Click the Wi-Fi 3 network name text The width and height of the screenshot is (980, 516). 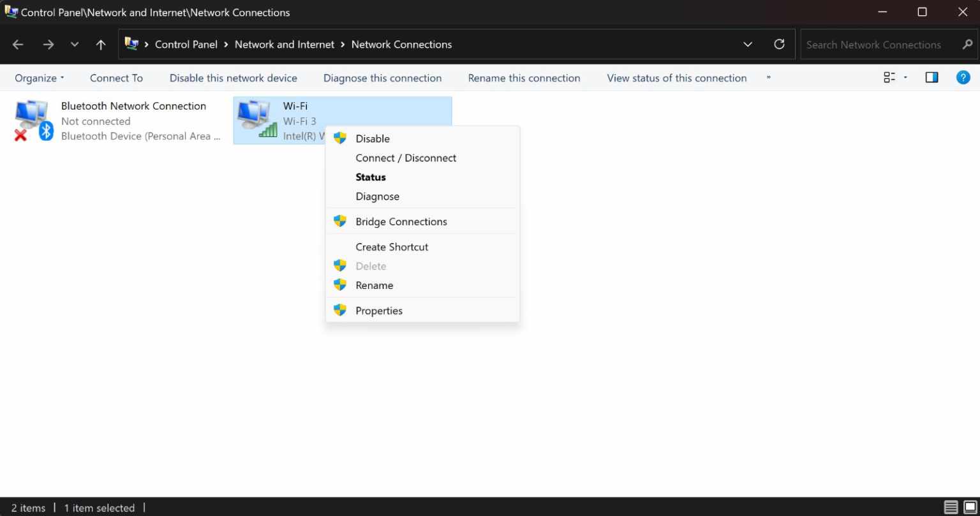pos(300,121)
